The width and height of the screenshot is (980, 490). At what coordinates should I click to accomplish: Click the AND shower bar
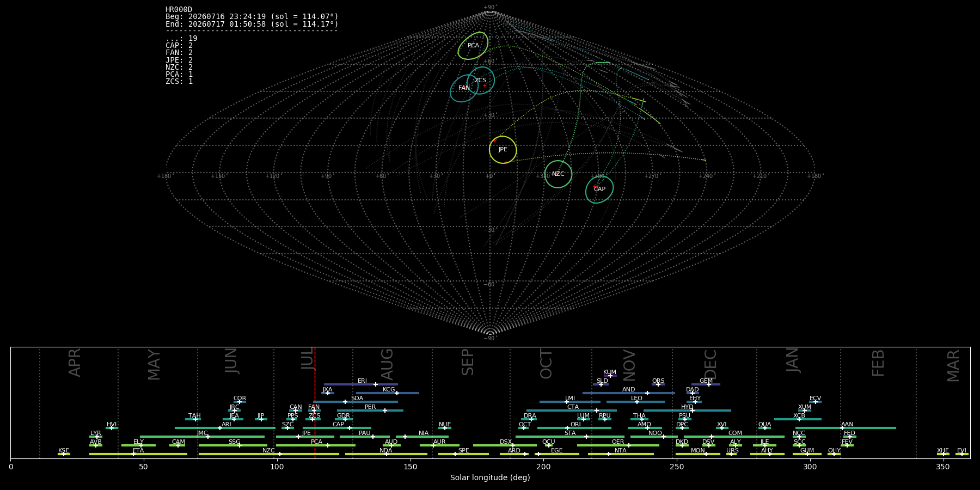[629, 393]
